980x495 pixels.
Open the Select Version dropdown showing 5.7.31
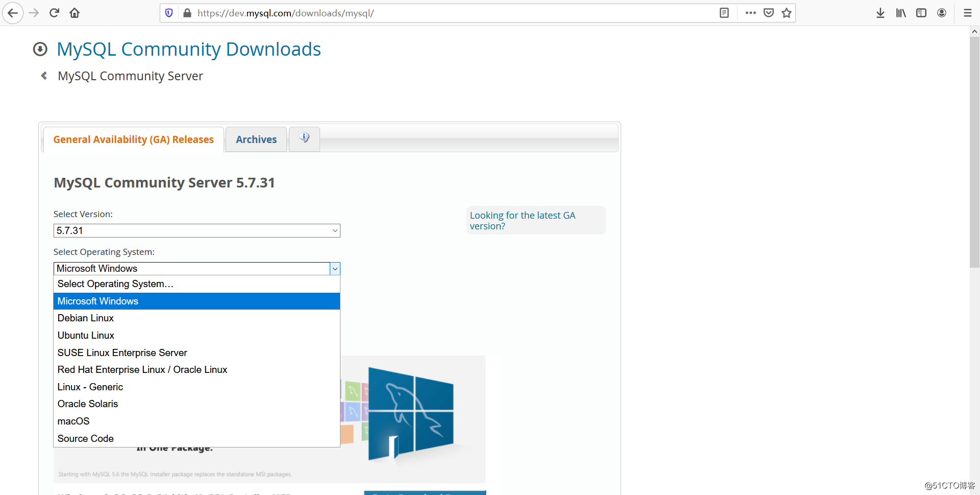(197, 230)
